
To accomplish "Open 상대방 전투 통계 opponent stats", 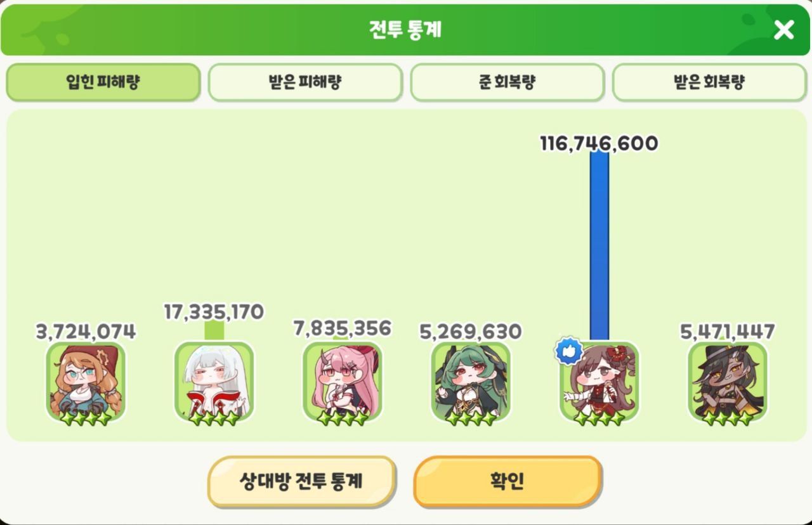I will (301, 481).
